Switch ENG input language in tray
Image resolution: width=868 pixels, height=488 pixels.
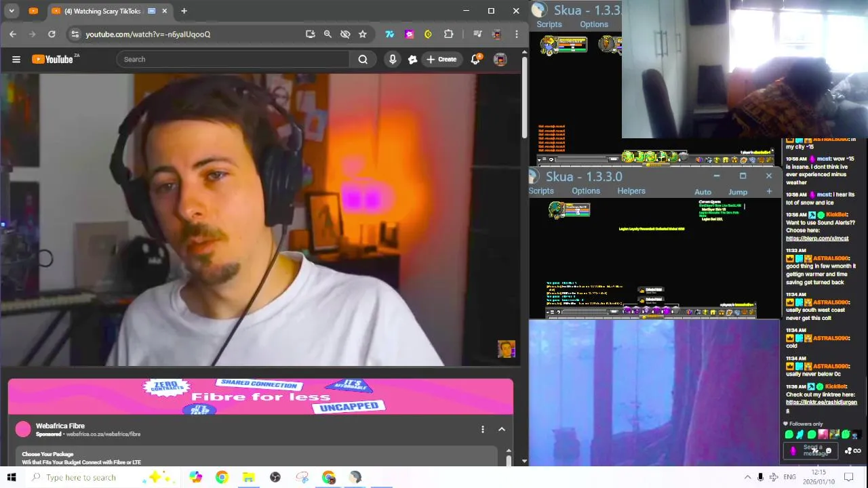pyautogui.click(x=789, y=477)
